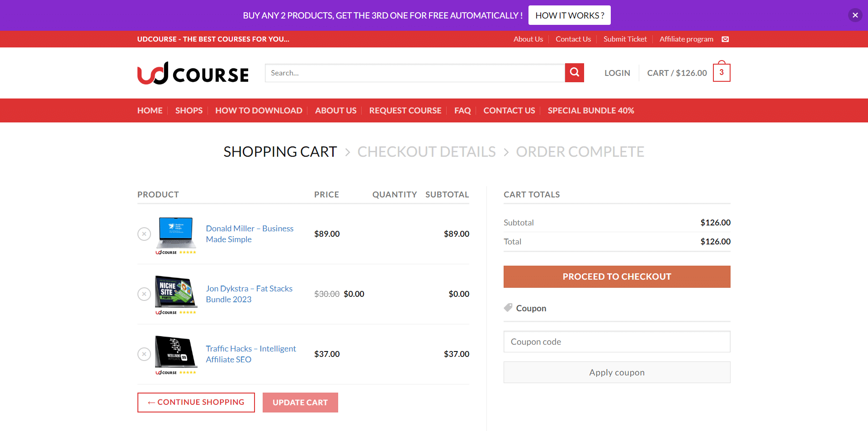Click PROCEED TO CHECKOUT
The width and height of the screenshot is (868, 431).
(x=617, y=276)
